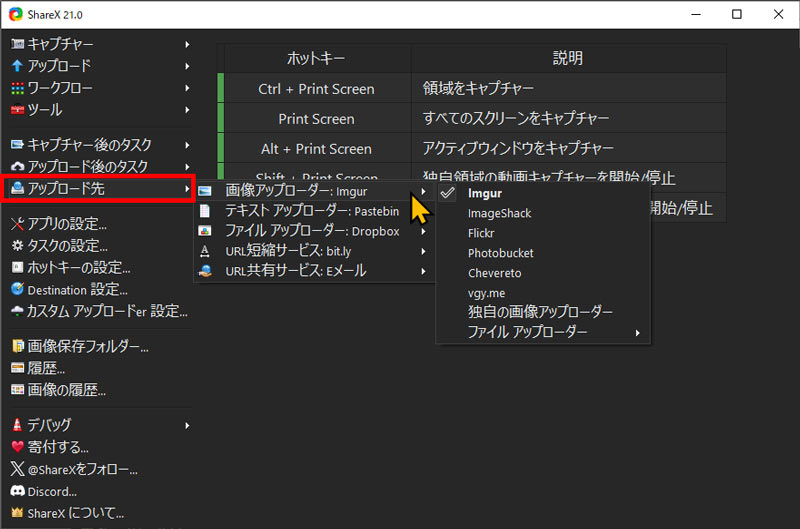Select Flickr as image uploader
The height and width of the screenshot is (529, 800).
point(481,233)
